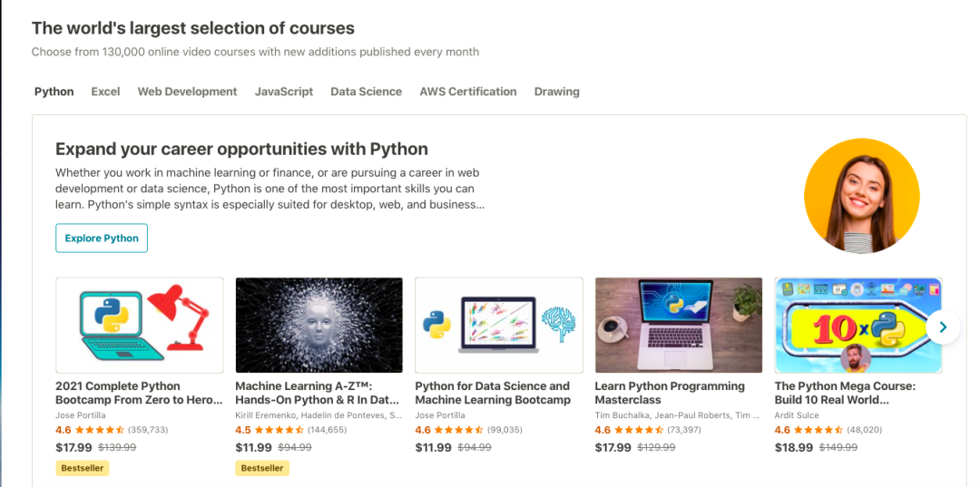980x487 pixels.
Task: Click the star rating of Python Mega Course
Action: pos(819,430)
